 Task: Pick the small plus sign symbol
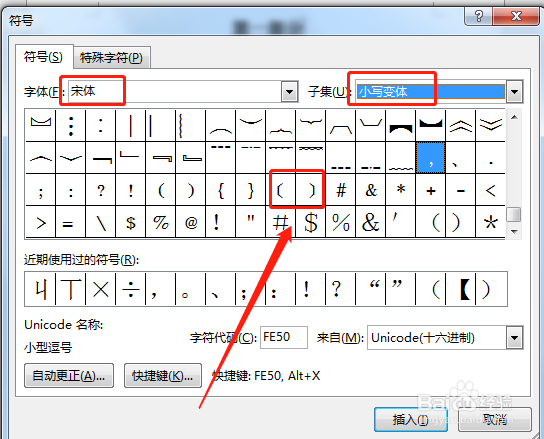[x=431, y=190]
